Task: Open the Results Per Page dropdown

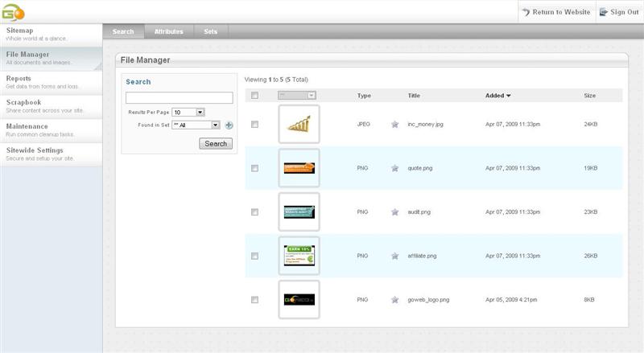Action: [x=188, y=113]
